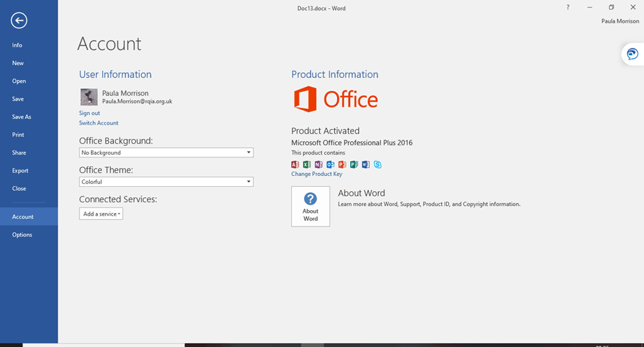
Task: Click the Access product icon
Action: (x=295, y=164)
